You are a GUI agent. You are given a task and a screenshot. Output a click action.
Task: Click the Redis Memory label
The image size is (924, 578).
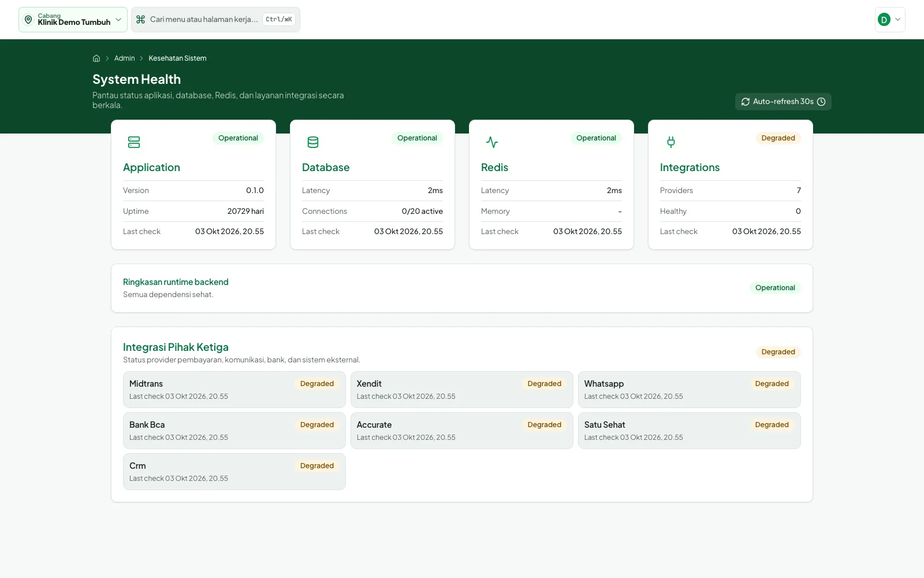[x=495, y=212]
